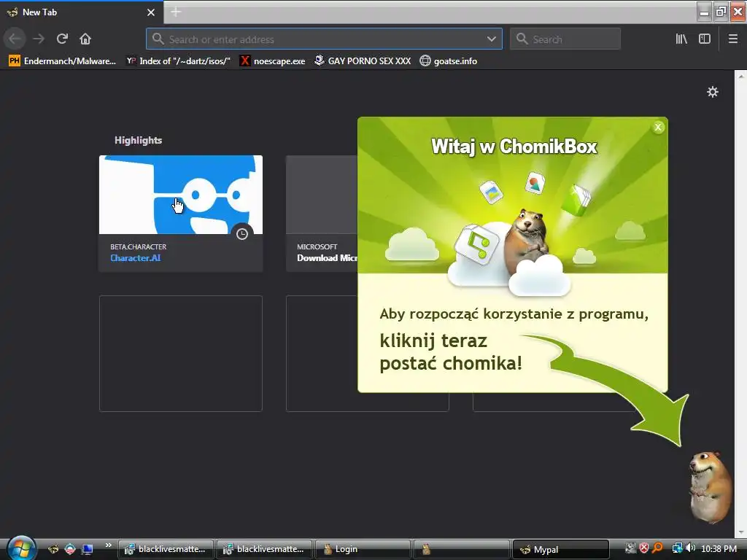Screen dimensions: 747x560
Task: Open the Endermanch/Malware bookmark
Action: click(x=63, y=61)
